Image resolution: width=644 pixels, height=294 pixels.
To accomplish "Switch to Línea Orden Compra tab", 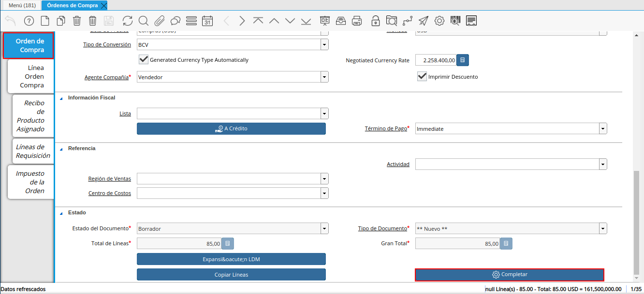I will click(x=31, y=76).
